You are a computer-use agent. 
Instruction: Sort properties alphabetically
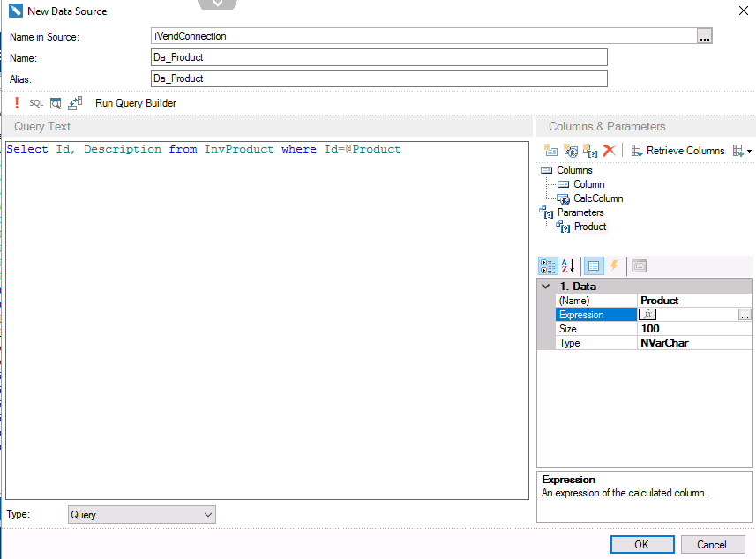click(x=568, y=266)
